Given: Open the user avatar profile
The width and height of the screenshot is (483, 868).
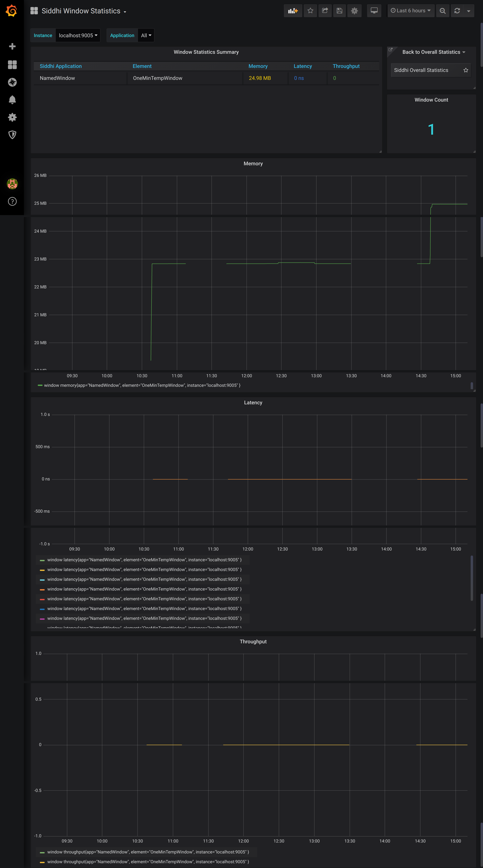Looking at the screenshot, I should point(12,184).
